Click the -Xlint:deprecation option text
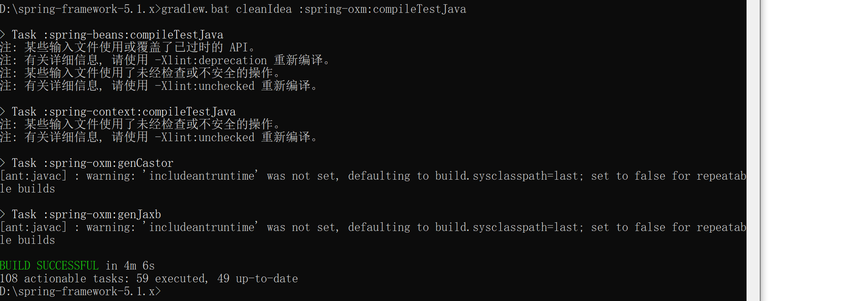868x301 pixels. (211, 60)
